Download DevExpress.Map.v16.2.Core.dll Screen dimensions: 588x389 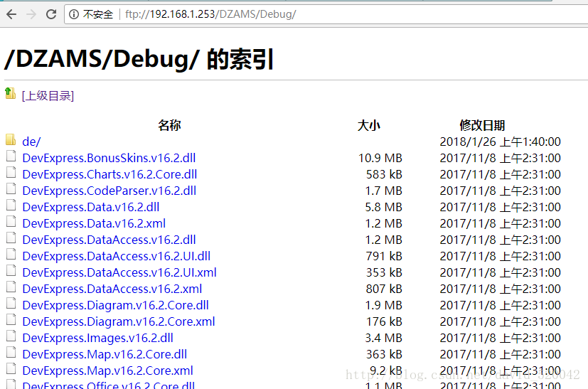pyautogui.click(x=105, y=354)
